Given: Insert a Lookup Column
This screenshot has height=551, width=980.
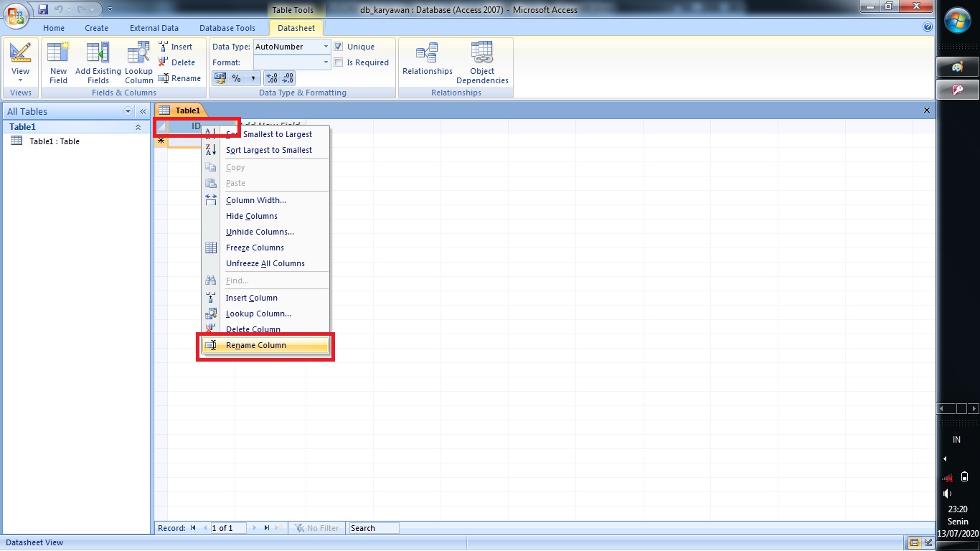Looking at the screenshot, I should coord(138,61).
